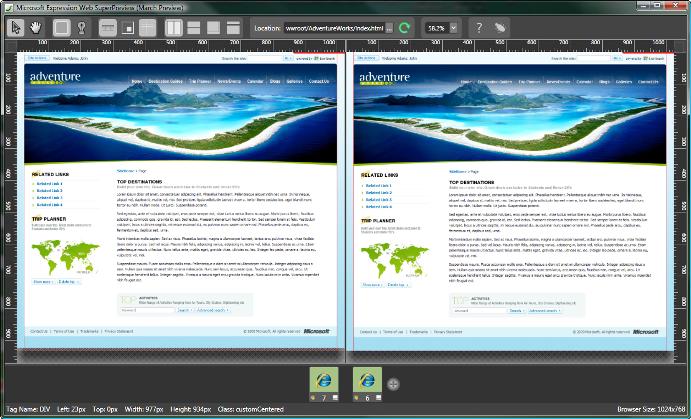Click the horizontal ruler above the right preview
Image resolution: width=691 pixels, height=419 pixels.
(x=510, y=45)
